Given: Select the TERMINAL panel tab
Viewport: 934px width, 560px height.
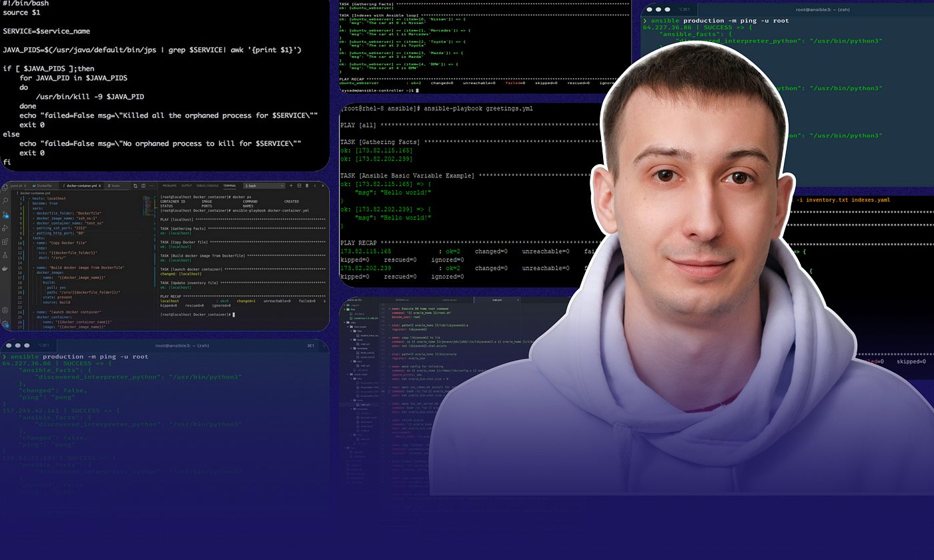Looking at the screenshot, I should pyautogui.click(x=229, y=185).
